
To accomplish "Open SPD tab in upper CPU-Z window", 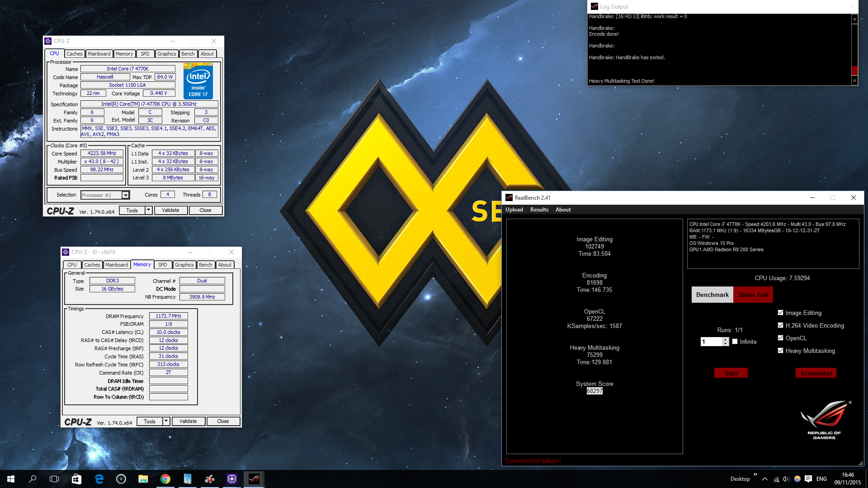I will (145, 54).
